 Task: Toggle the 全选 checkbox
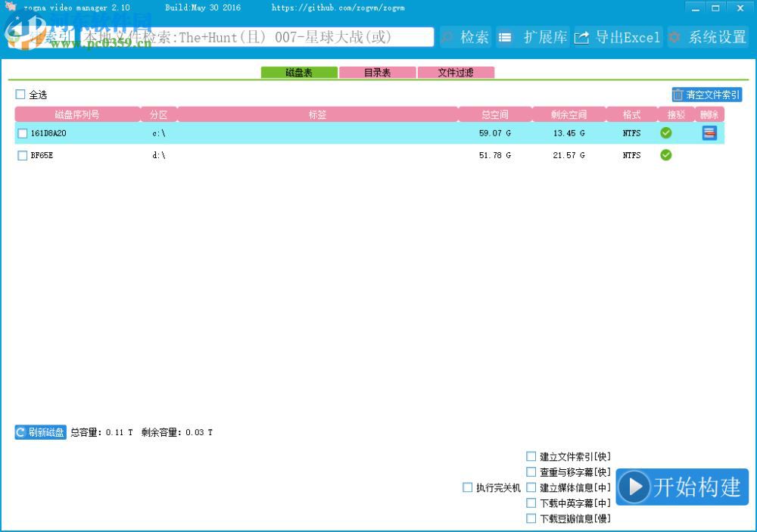(x=20, y=95)
